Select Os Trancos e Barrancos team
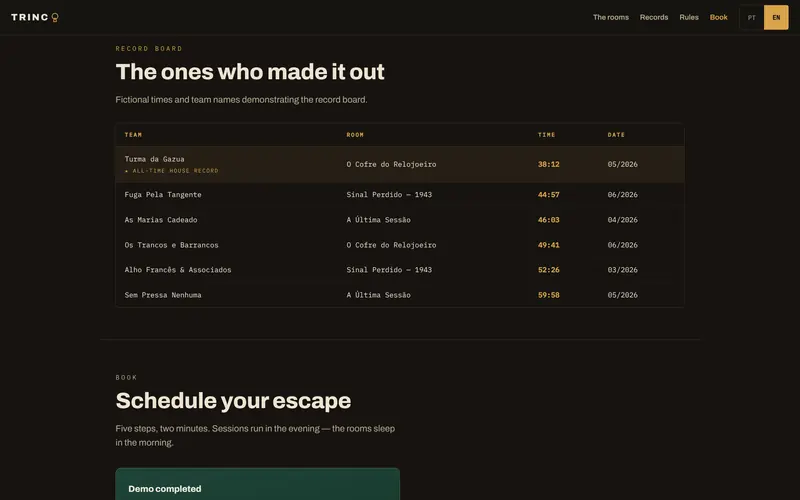 point(171,245)
